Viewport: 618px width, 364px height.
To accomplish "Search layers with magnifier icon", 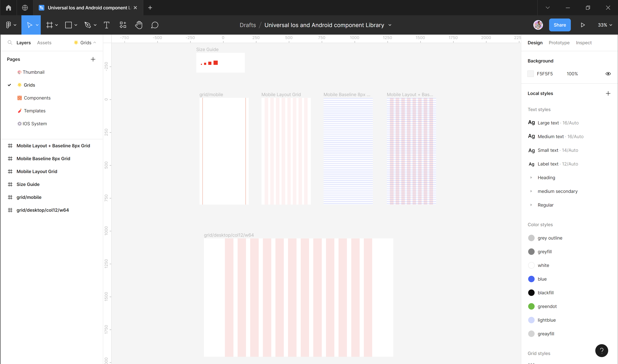I will [x=10, y=43].
